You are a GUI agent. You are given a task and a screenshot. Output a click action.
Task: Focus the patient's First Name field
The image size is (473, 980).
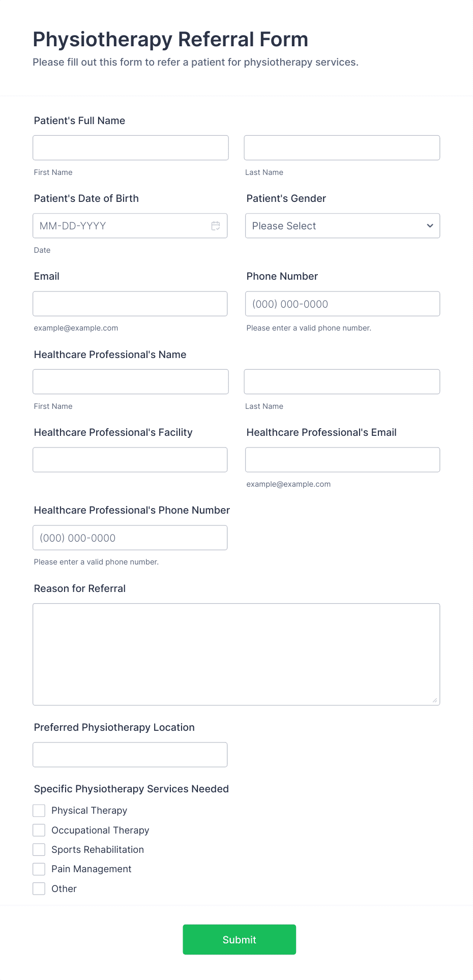pos(131,148)
